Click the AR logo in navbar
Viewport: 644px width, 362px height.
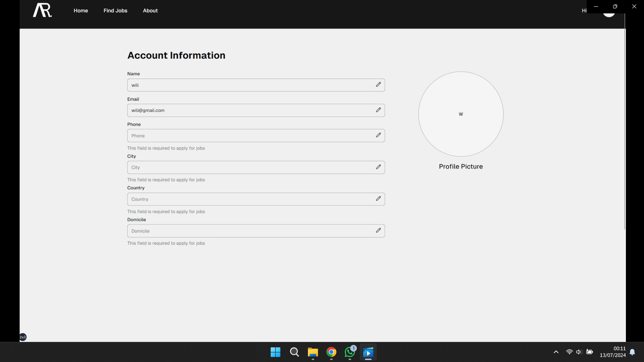(x=42, y=10)
